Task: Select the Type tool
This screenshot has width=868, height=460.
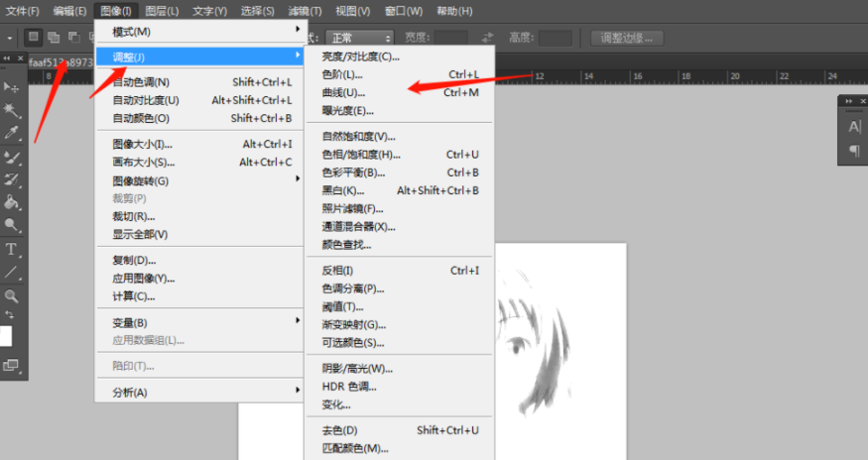Action: [x=11, y=249]
